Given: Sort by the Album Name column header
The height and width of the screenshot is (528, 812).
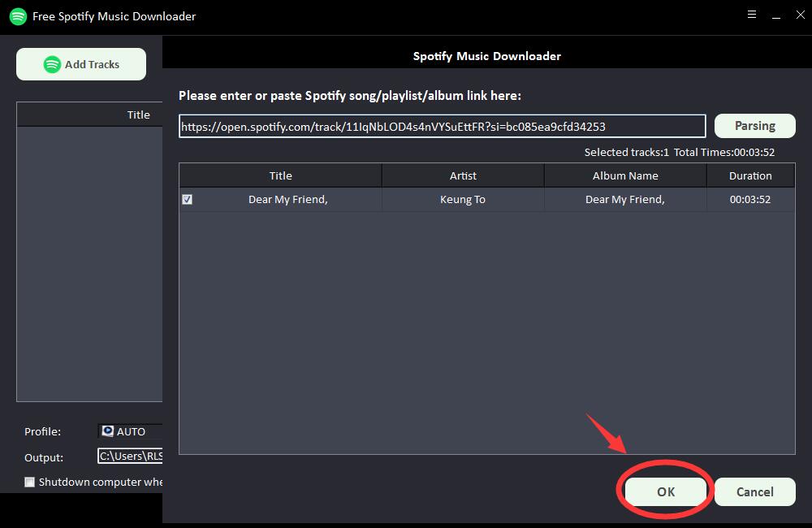Looking at the screenshot, I should coord(625,175).
